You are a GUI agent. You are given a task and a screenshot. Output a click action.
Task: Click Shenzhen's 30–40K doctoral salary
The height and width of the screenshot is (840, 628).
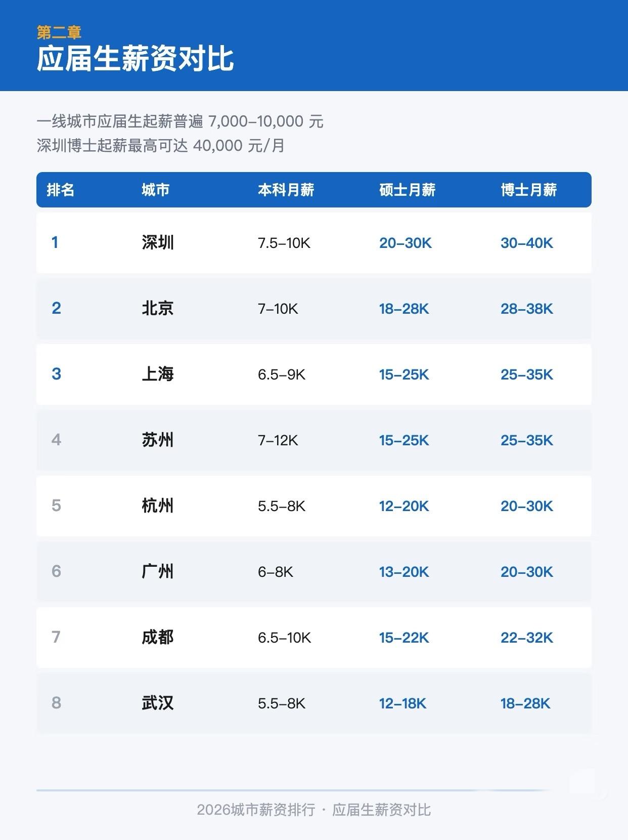(527, 243)
